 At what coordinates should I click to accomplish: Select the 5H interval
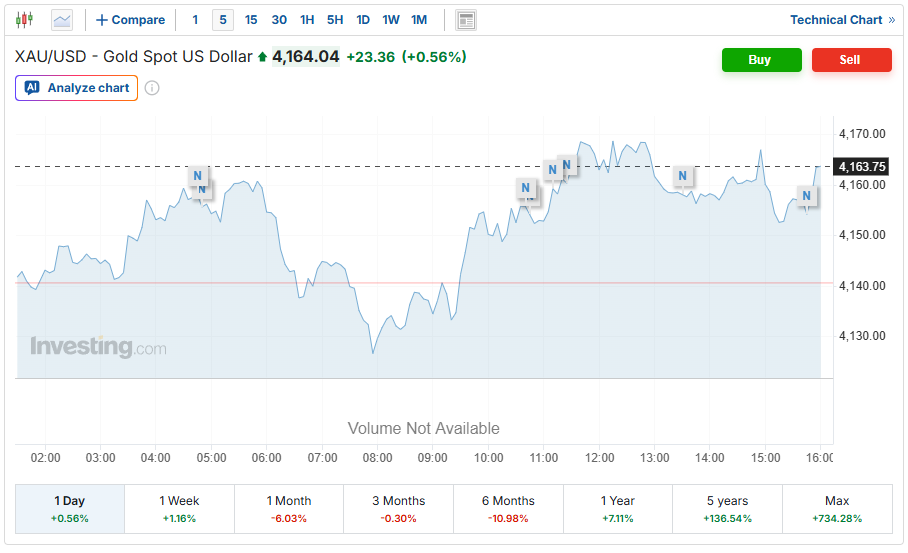point(335,20)
